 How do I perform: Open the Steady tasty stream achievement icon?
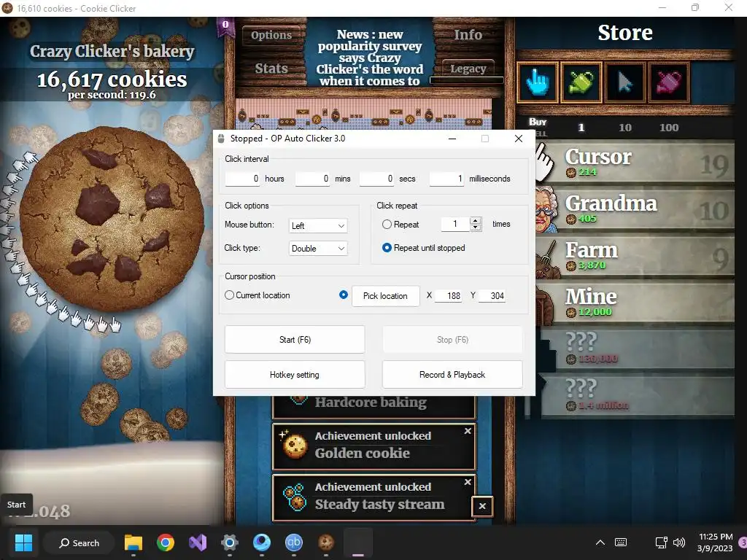[293, 497]
